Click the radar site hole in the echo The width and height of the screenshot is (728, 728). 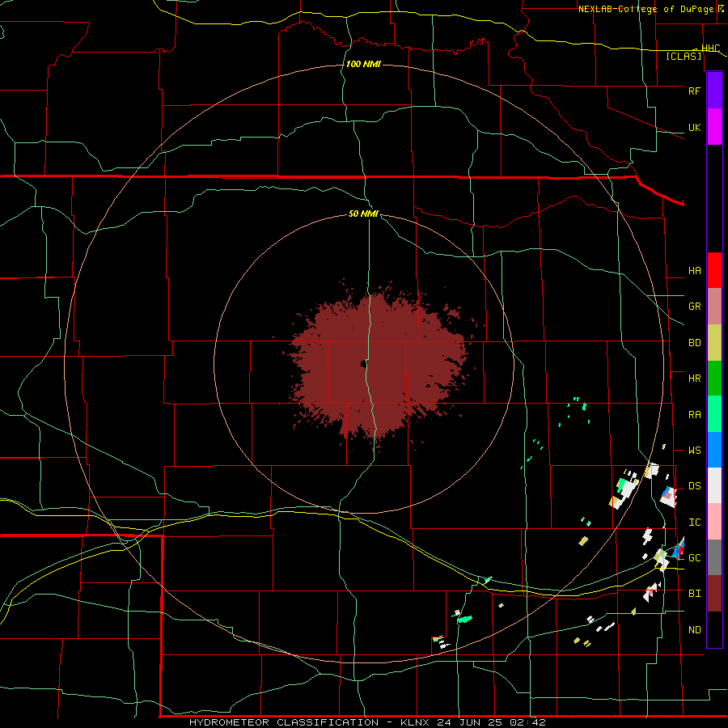(x=363, y=364)
